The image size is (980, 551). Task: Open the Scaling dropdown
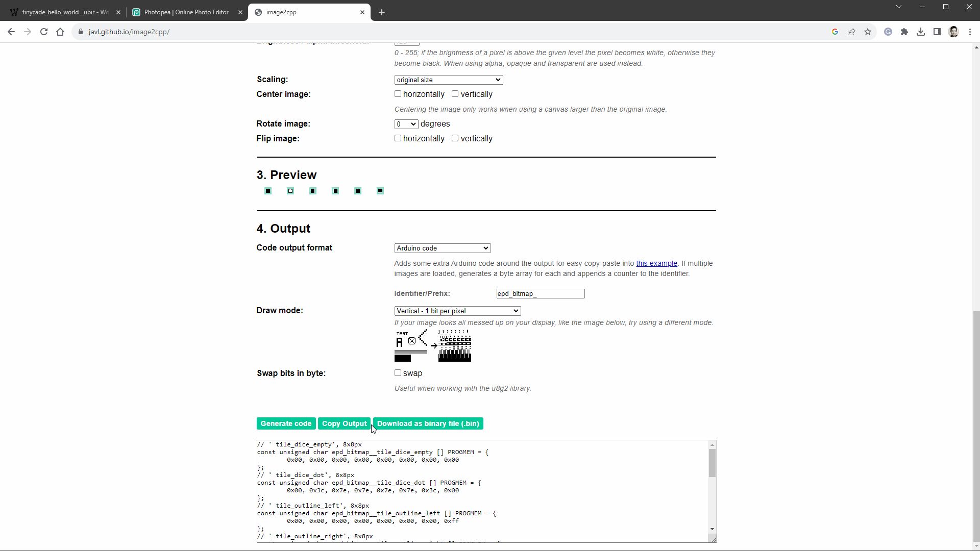tap(448, 80)
